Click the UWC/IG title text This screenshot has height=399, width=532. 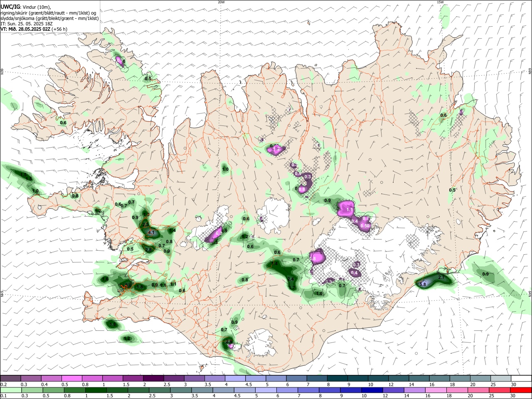pos(10,7)
